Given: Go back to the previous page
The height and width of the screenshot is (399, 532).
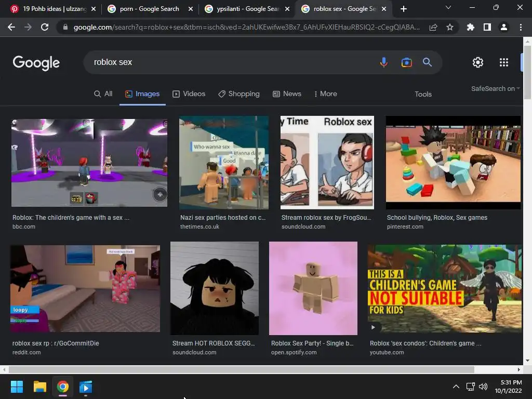Looking at the screenshot, I should pos(11,27).
